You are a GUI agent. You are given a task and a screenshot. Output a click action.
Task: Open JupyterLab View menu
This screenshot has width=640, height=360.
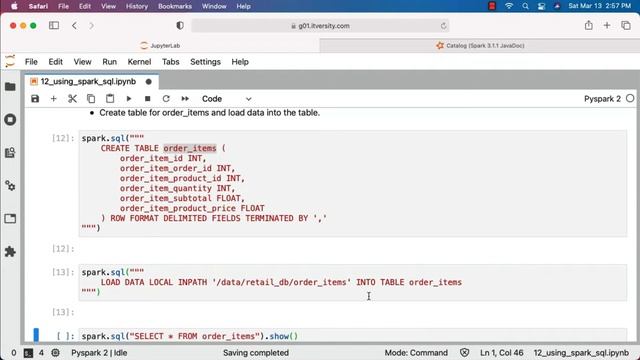[x=82, y=62]
